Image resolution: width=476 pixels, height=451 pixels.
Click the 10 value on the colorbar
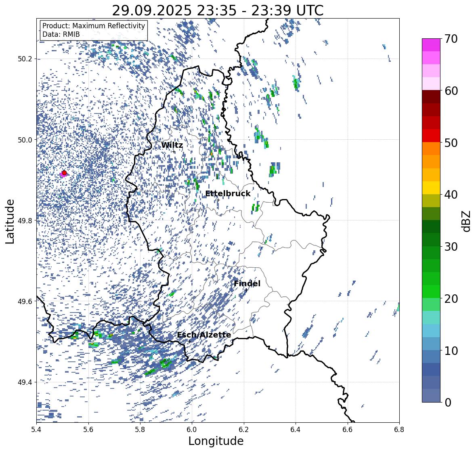pos(451,350)
